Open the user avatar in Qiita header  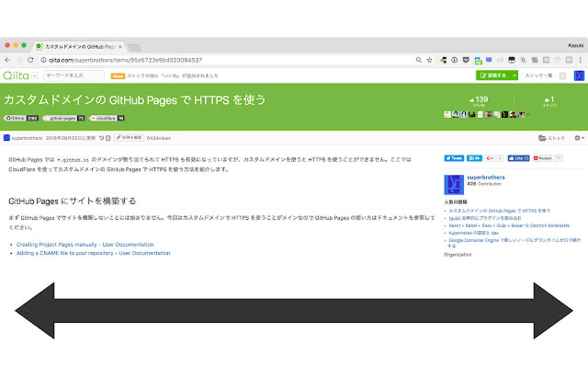pos(579,76)
